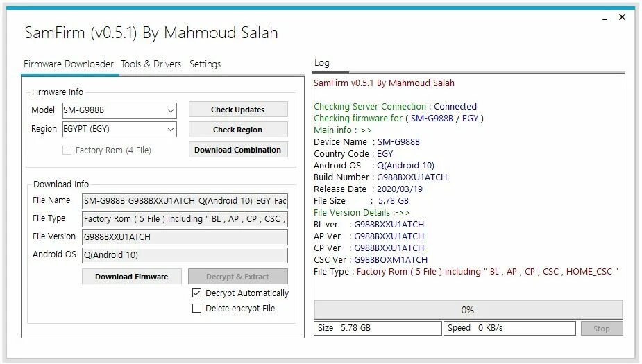Click the 0% download progress bar
The image size is (642, 364).
[x=468, y=310]
